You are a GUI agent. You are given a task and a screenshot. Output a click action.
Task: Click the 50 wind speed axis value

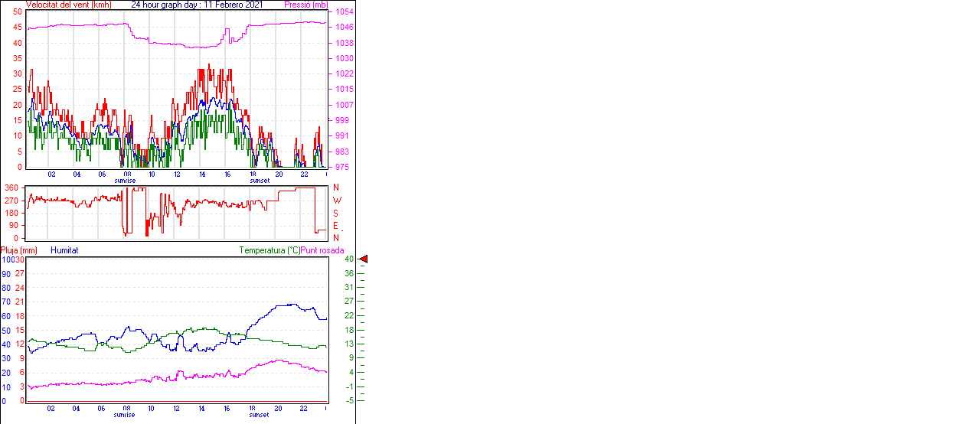tap(18, 12)
